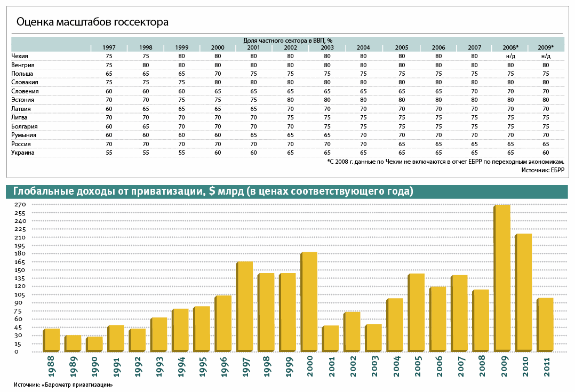Click the 2003 column header in table
Viewport: 575px width, 392px height.
tap(328, 47)
